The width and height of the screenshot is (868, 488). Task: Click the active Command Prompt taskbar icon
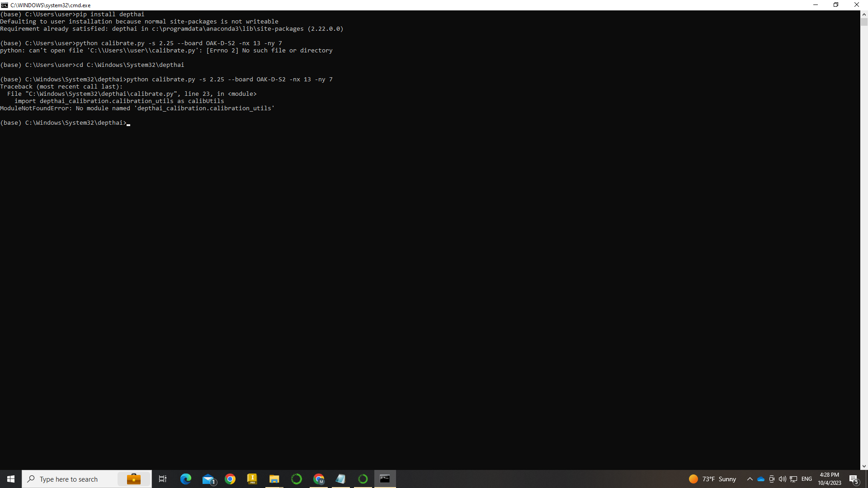click(385, 479)
